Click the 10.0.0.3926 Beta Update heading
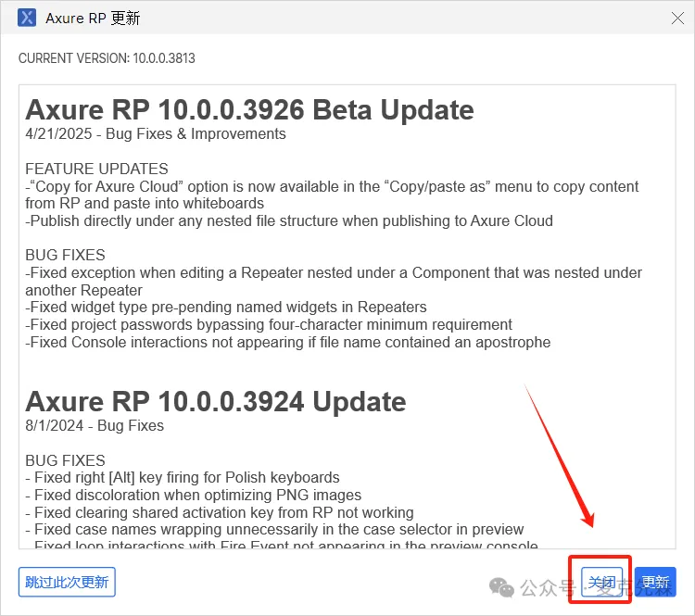This screenshot has height=616, width=695. pos(249,109)
